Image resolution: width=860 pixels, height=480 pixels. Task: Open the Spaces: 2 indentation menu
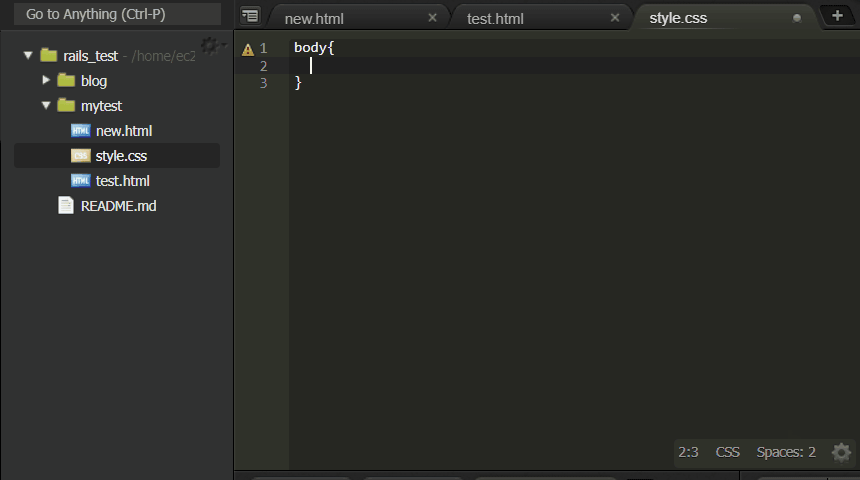(x=786, y=453)
